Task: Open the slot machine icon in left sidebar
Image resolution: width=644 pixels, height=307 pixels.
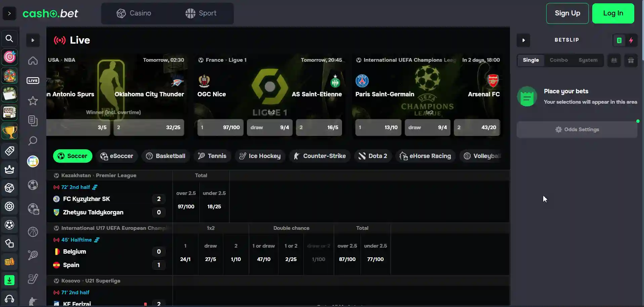Action: point(10,113)
